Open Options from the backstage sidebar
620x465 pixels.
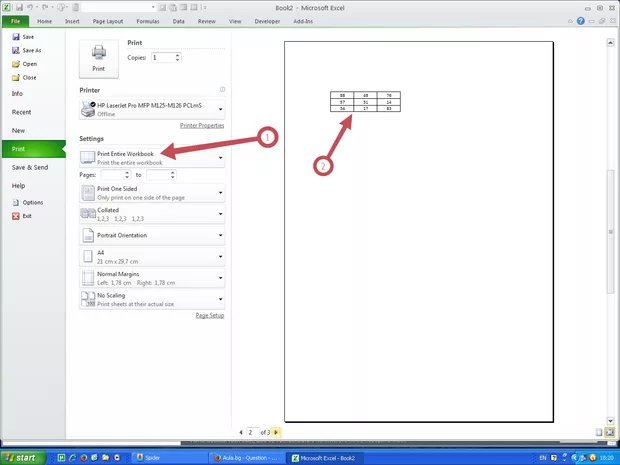28,202
